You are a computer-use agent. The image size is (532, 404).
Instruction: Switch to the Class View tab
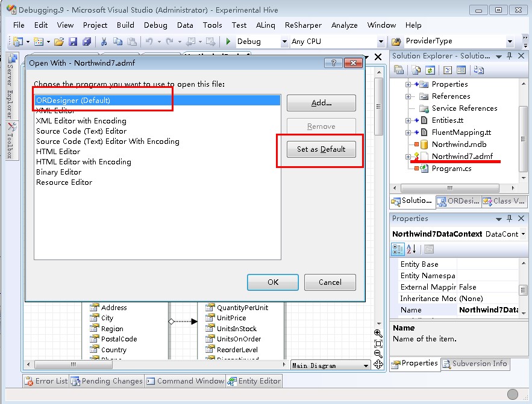coord(504,201)
